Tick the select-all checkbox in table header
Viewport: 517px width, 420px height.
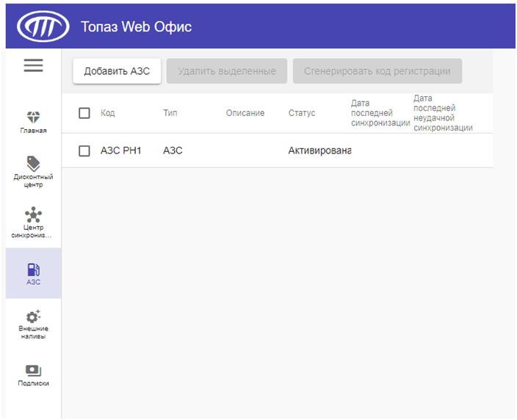tap(84, 113)
